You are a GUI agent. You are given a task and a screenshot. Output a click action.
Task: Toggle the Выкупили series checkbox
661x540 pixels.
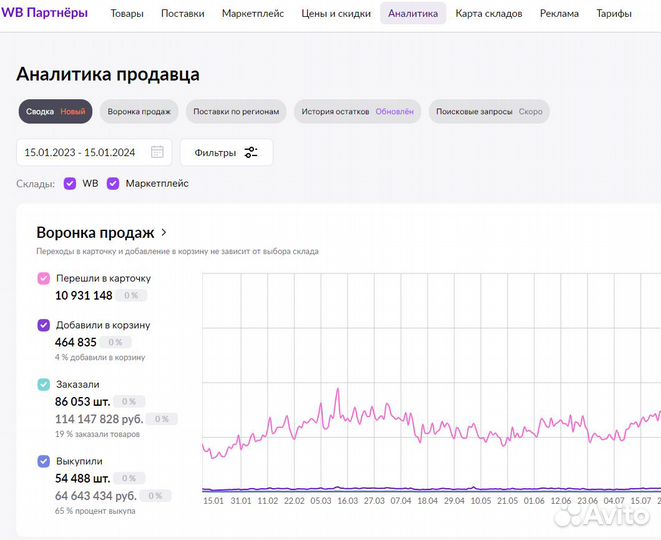click(44, 461)
